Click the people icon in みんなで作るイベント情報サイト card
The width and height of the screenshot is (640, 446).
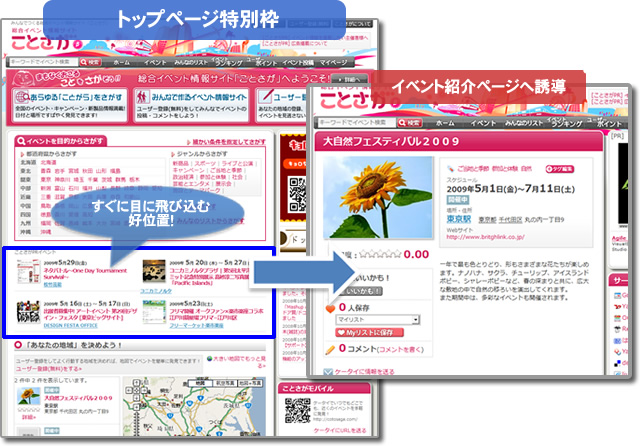(x=142, y=97)
